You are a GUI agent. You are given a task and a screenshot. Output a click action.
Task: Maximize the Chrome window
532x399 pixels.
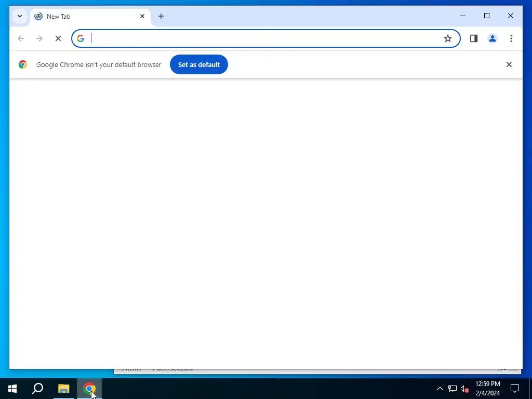pyautogui.click(x=486, y=16)
